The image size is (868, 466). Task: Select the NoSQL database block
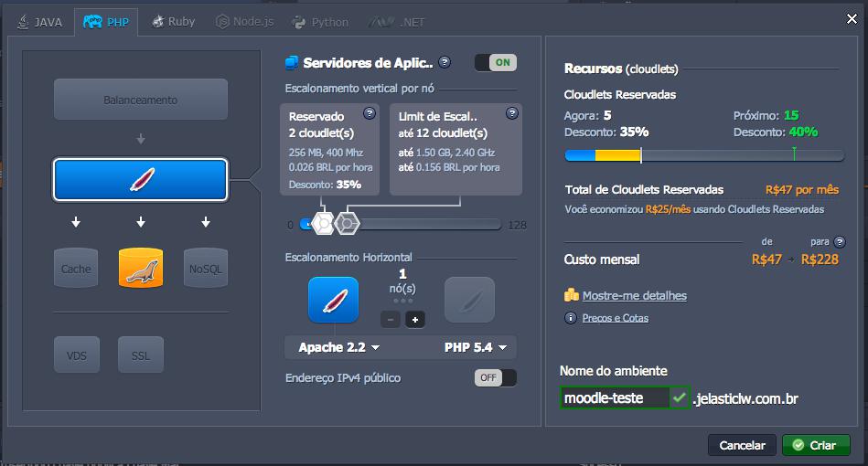pos(205,268)
